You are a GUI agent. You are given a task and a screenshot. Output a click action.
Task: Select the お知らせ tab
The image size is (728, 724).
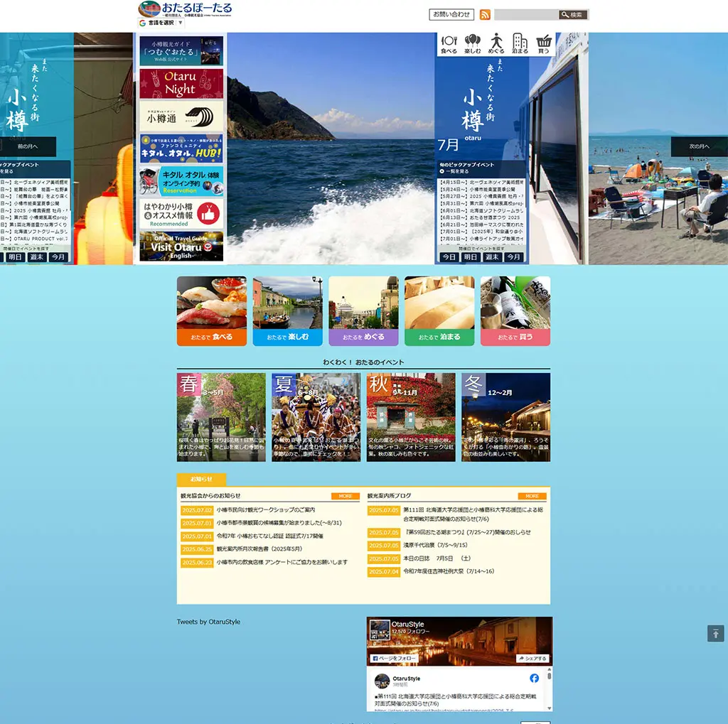coord(201,480)
